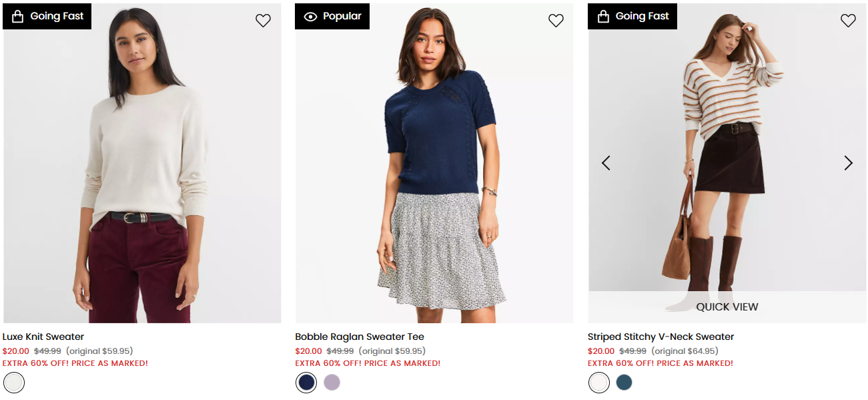The image size is (868, 400).
Task: Show previous image of Striped Stitchy Sweater
Action: [606, 163]
